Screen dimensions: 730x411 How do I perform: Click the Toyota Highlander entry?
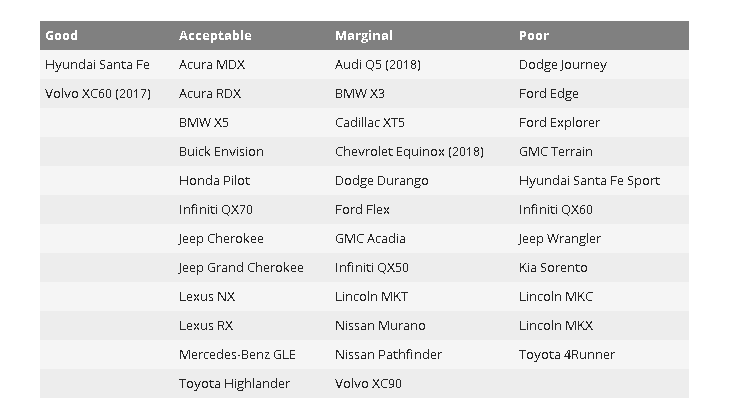click(x=234, y=384)
